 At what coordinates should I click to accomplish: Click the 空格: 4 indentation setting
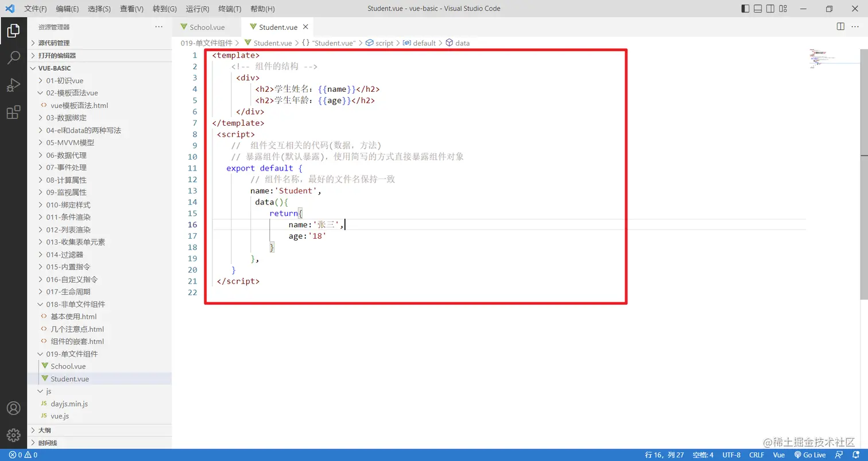(x=703, y=455)
